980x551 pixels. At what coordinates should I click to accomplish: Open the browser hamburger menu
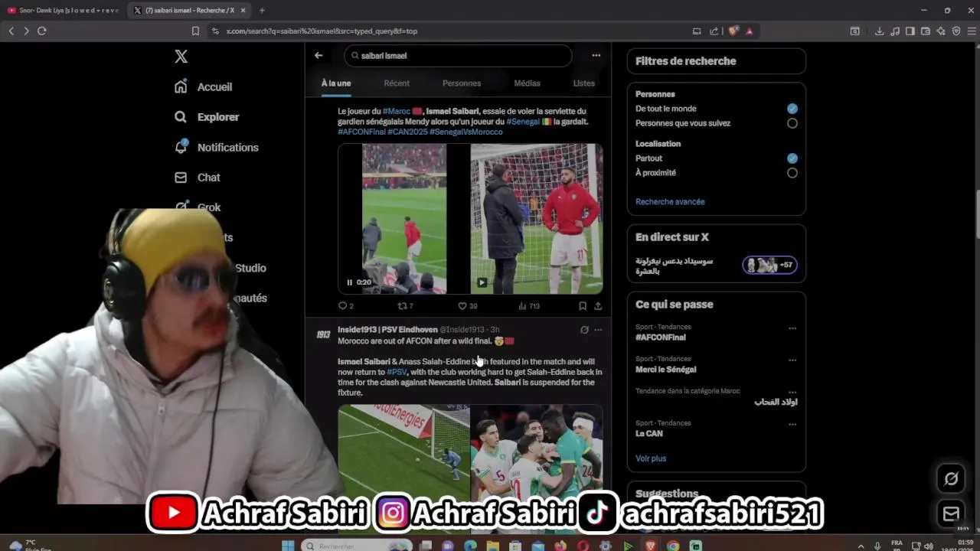(x=972, y=31)
